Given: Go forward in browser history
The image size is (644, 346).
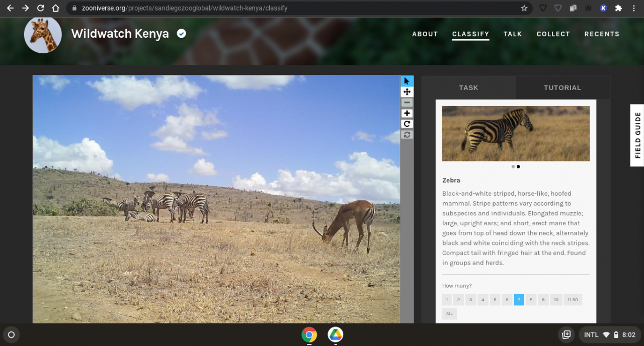Looking at the screenshot, I should tap(26, 8).
